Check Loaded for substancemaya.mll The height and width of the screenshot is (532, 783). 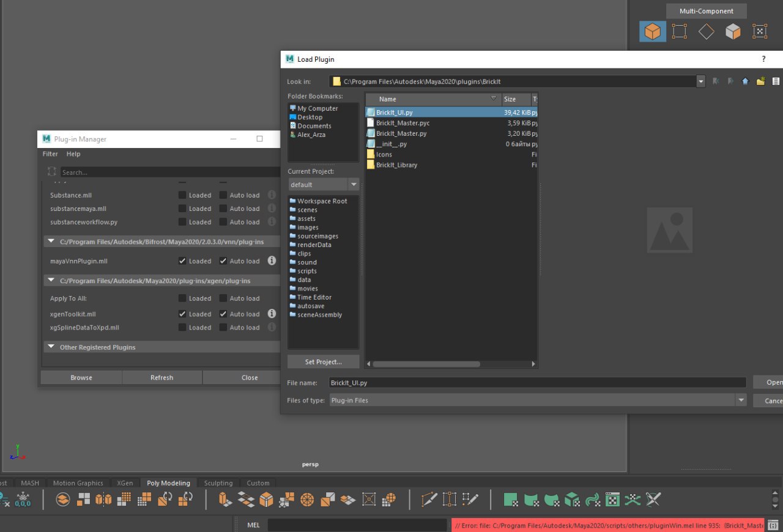click(182, 209)
